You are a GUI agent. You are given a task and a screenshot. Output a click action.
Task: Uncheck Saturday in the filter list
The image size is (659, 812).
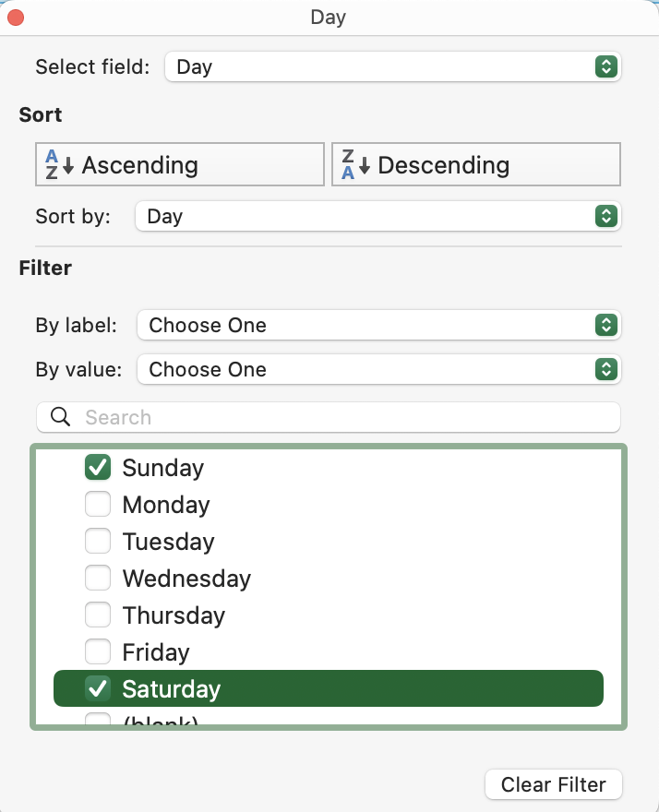(97, 688)
